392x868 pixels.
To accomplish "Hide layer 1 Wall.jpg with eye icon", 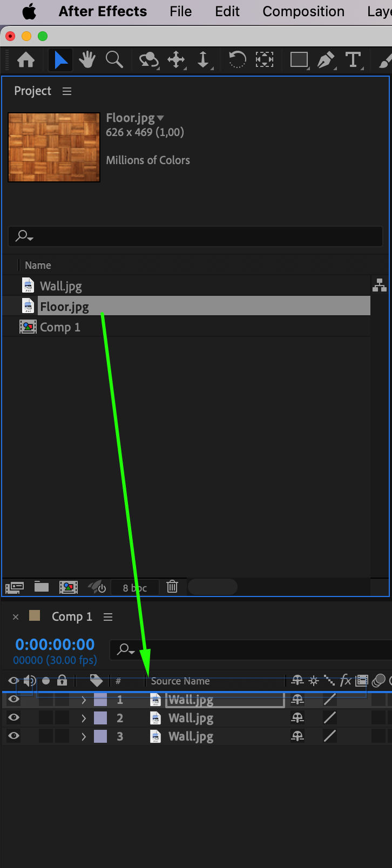I will click(13, 700).
